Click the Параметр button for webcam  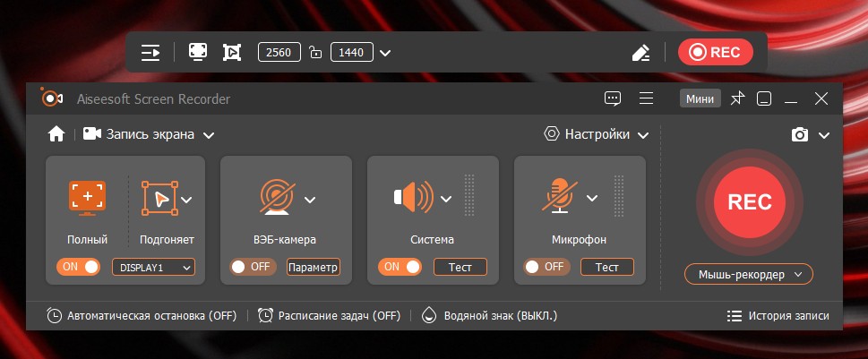314,267
